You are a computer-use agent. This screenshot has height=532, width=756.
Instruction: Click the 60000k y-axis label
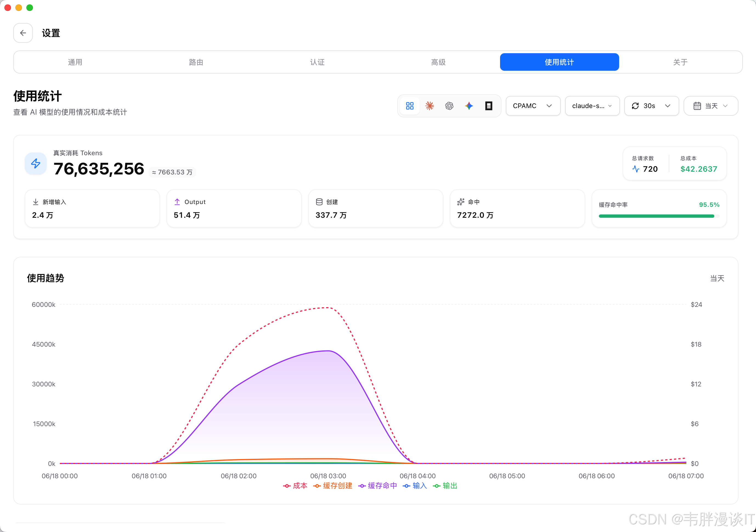coord(43,304)
